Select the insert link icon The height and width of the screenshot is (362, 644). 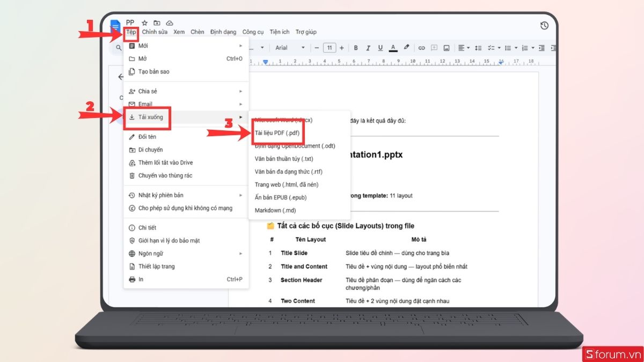pos(421,47)
